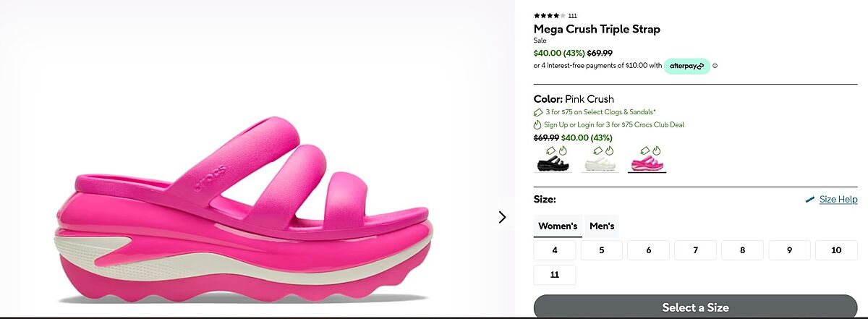Switch to the Men's size tab
Viewport: 868px width, 319px height.
(602, 226)
